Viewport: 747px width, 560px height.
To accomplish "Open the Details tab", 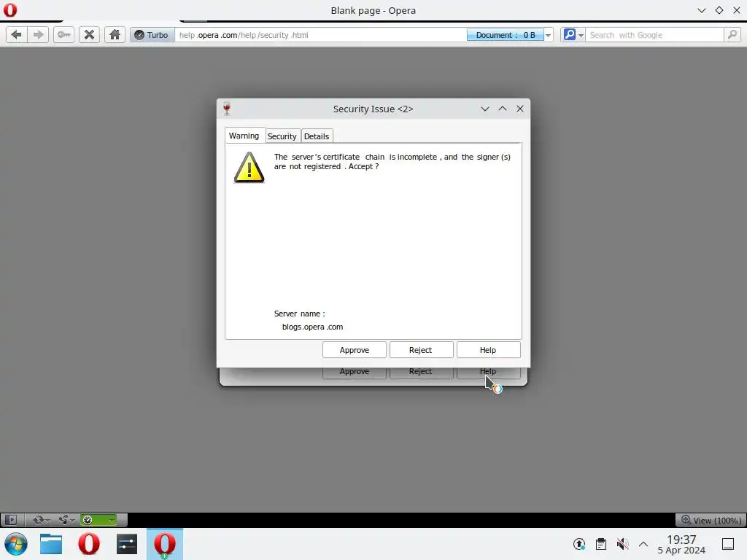I will click(317, 136).
